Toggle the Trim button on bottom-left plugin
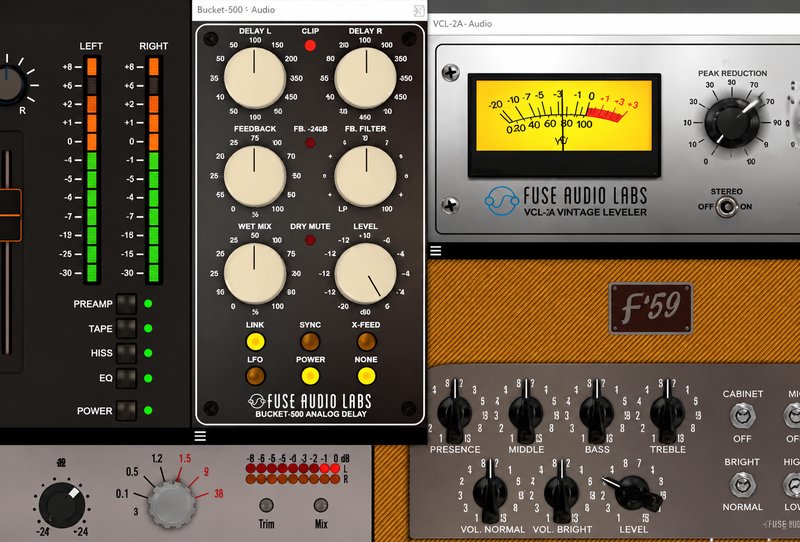The height and width of the screenshot is (542, 800). click(266, 505)
